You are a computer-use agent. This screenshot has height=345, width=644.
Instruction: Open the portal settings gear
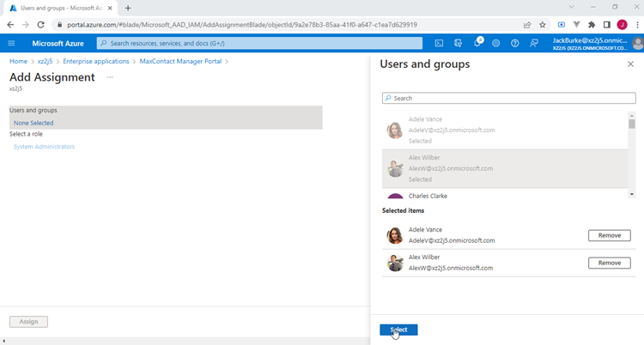point(496,43)
